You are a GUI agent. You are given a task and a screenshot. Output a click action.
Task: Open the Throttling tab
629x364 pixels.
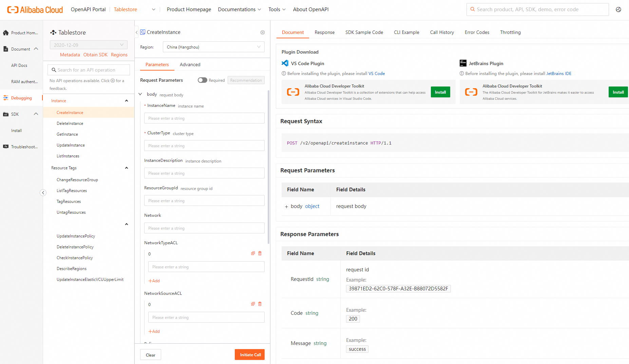(511, 32)
